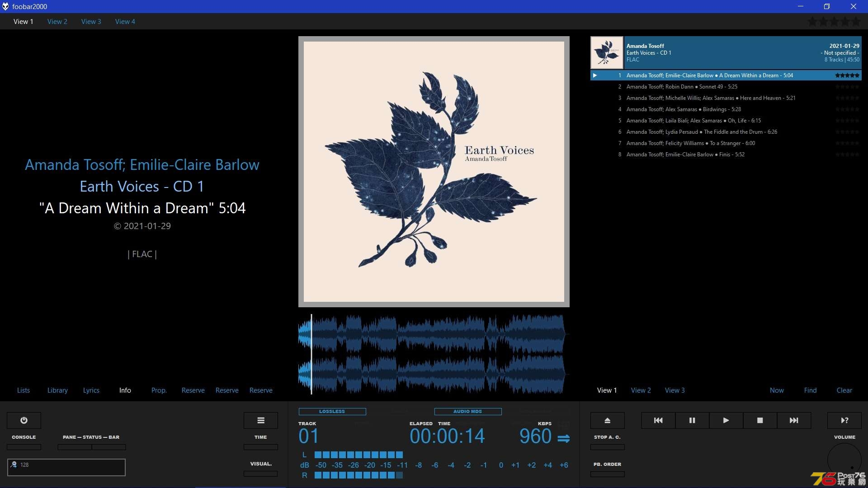Click the search icon in the search box
This screenshot has width=868, height=488.
(x=14, y=465)
